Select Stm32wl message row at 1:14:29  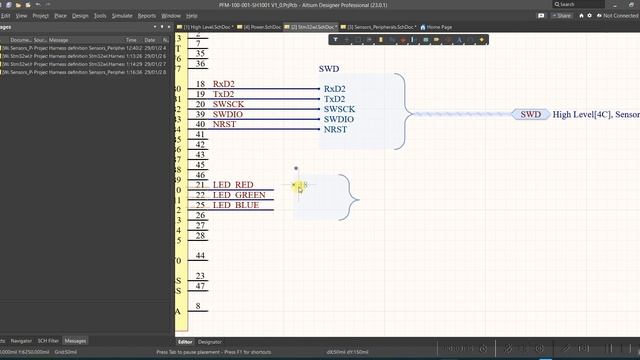pos(84,64)
